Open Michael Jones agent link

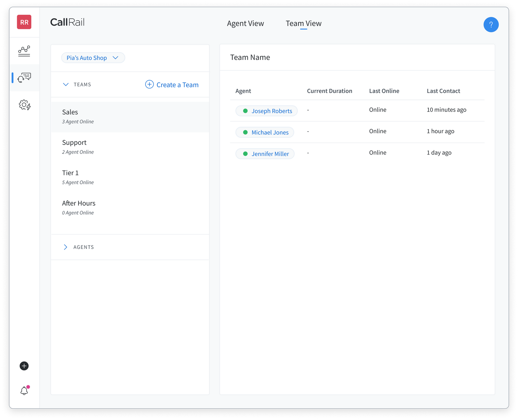coord(270,133)
